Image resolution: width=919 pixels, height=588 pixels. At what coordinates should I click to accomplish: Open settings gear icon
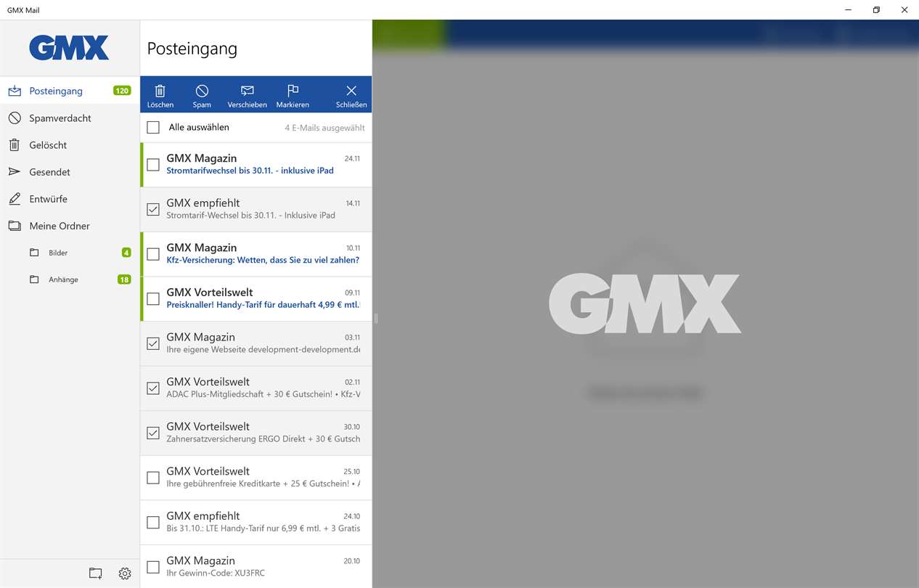(x=125, y=573)
